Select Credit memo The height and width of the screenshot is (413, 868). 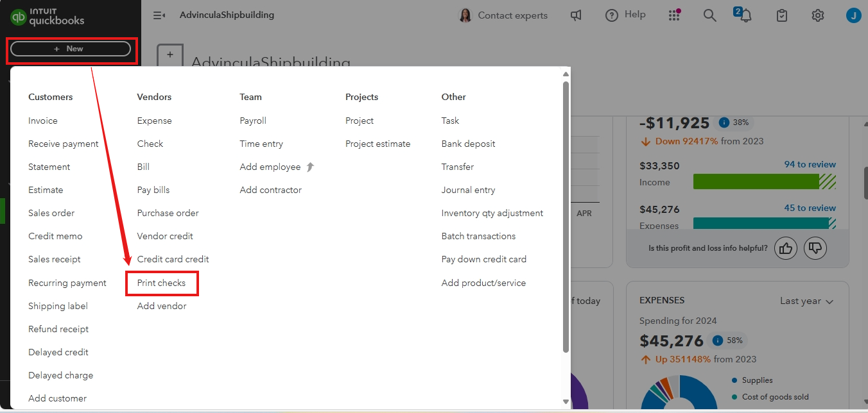[x=55, y=236]
